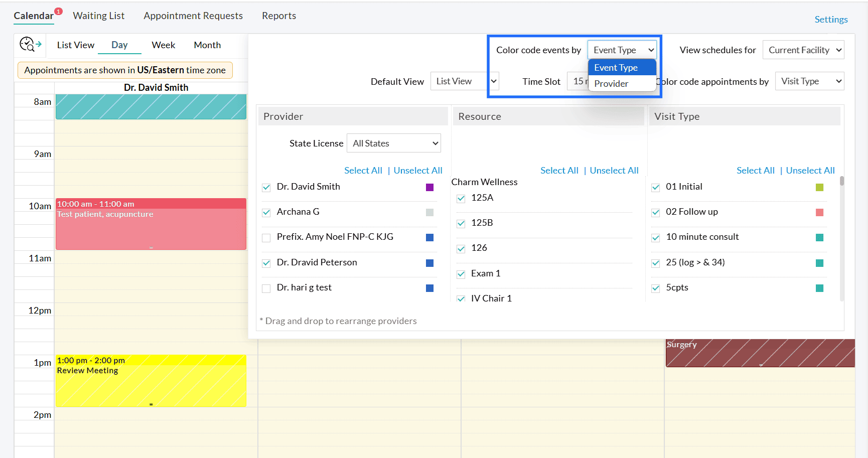Switch to the Week calendar view
This screenshot has width=868, height=458.
tap(163, 45)
